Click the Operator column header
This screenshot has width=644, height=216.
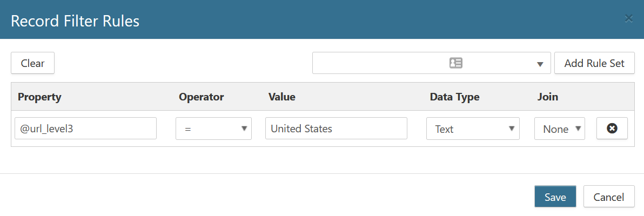click(x=201, y=97)
